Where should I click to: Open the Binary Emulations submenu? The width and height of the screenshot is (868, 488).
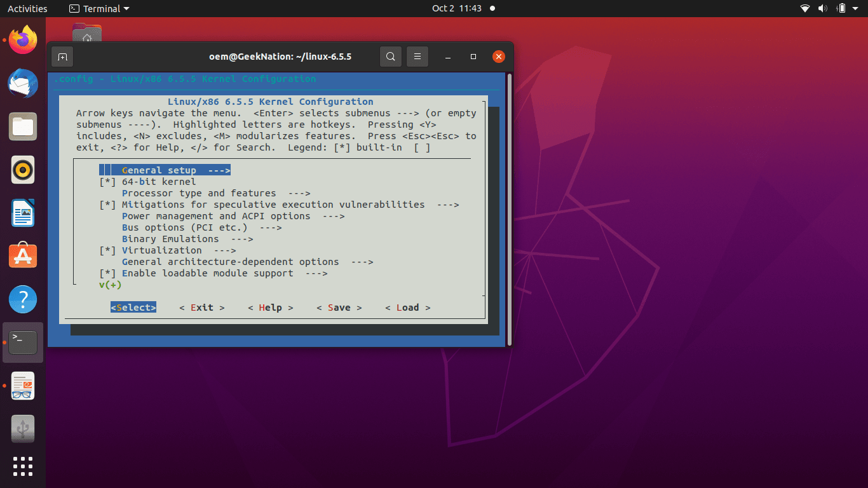tap(187, 239)
